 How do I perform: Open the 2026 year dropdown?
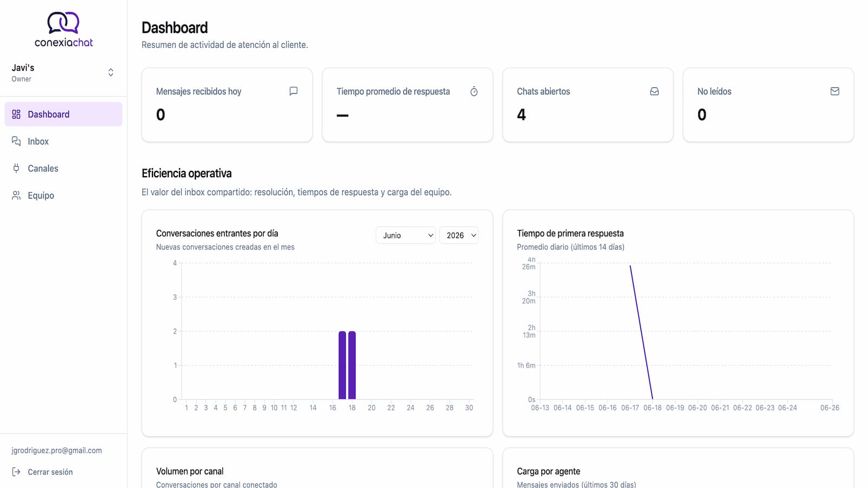tap(459, 235)
